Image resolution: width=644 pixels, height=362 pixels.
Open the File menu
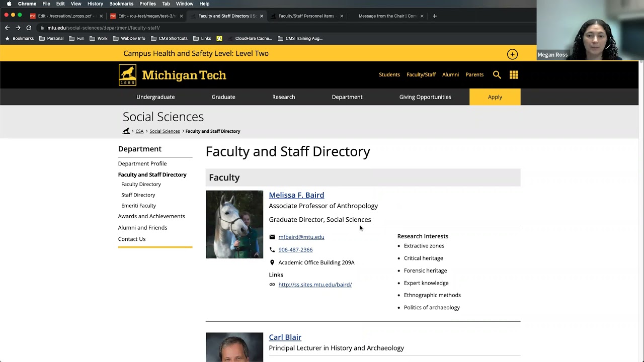point(46,4)
